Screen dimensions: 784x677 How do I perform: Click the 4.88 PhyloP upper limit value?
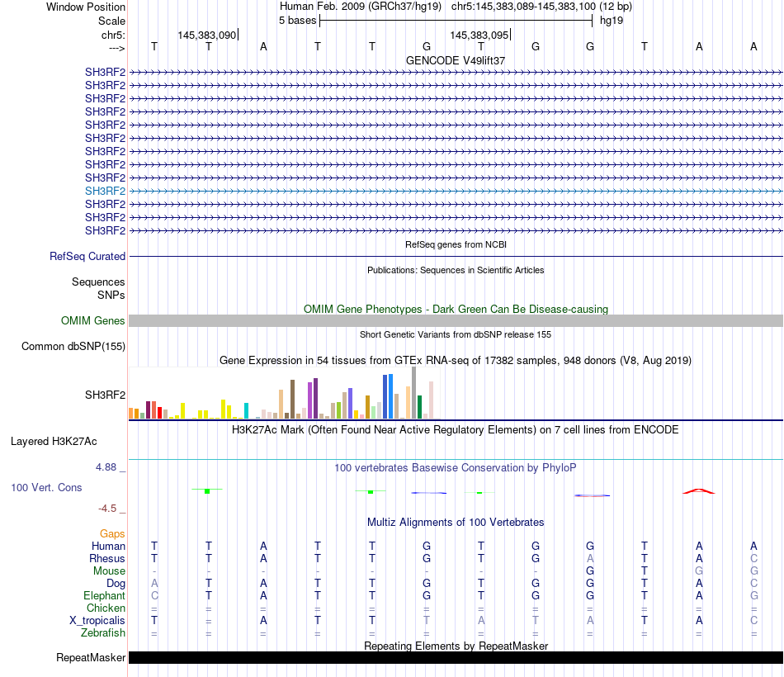(106, 467)
